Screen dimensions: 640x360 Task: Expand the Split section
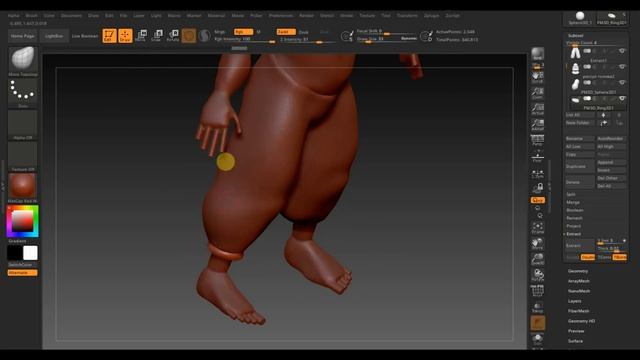[x=571, y=194]
